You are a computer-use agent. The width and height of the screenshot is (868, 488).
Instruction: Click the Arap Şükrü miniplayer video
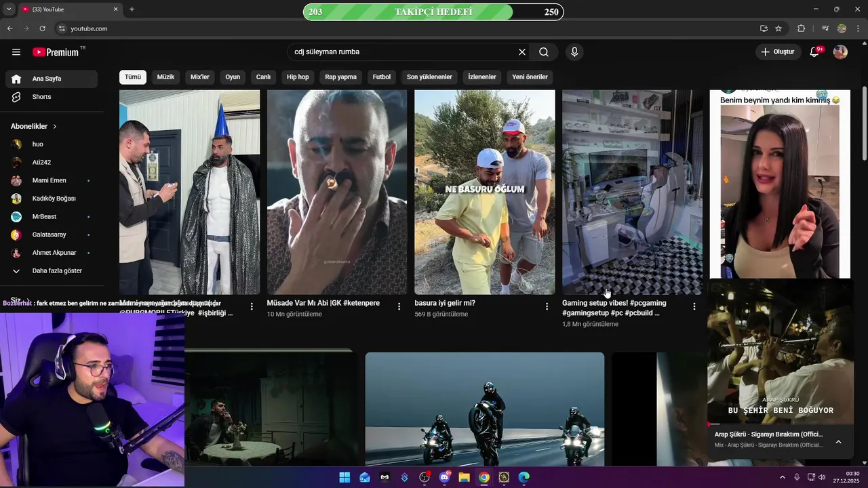[x=781, y=352]
